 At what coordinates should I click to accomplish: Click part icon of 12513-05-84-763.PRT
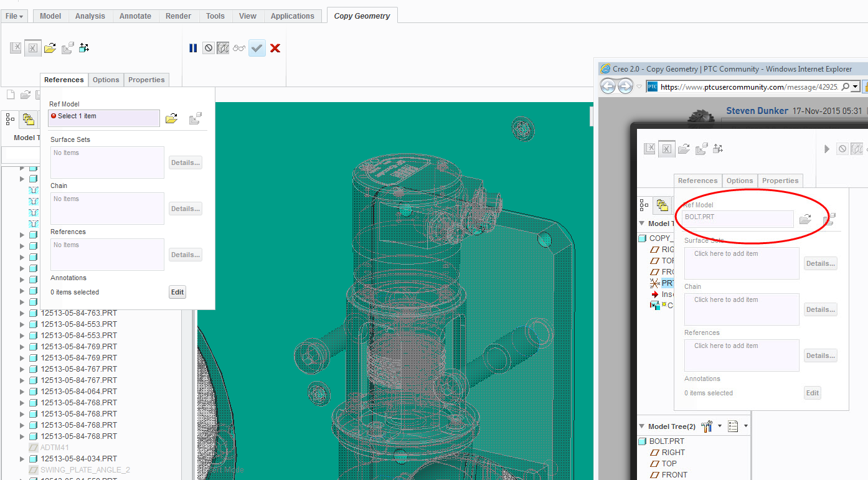pyautogui.click(x=34, y=313)
